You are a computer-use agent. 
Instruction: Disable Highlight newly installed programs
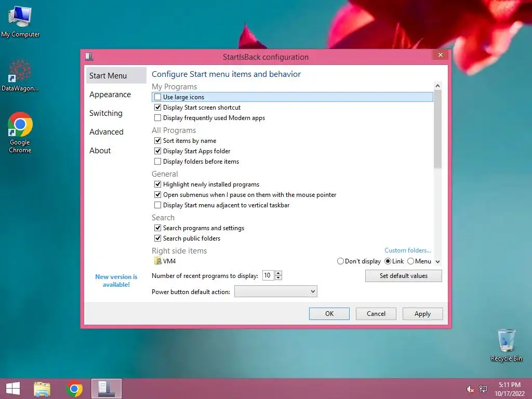point(157,184)
